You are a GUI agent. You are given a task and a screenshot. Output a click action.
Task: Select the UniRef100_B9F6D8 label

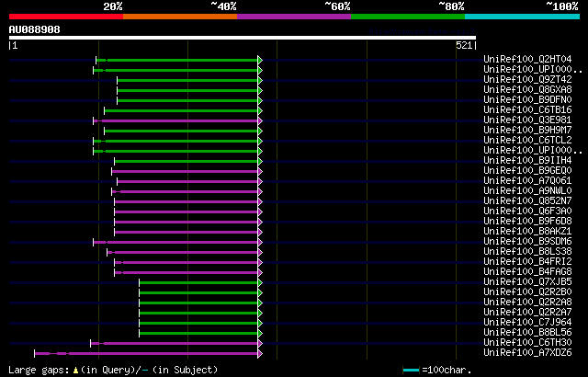pyautogui.click(x=527, y=222)
